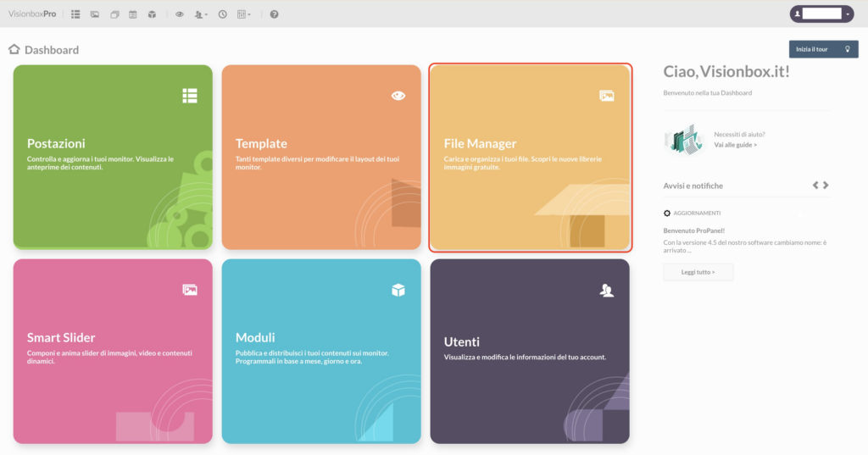
Task: Click the Avvisi e notifiche heading
Action: tap(693, 186)
